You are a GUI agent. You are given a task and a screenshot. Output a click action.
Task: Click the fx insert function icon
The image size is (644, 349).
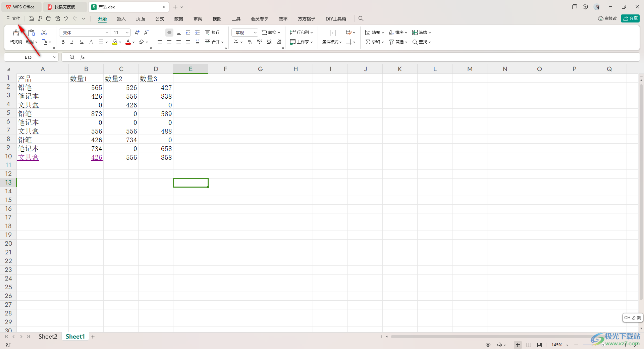click(82, 57)
